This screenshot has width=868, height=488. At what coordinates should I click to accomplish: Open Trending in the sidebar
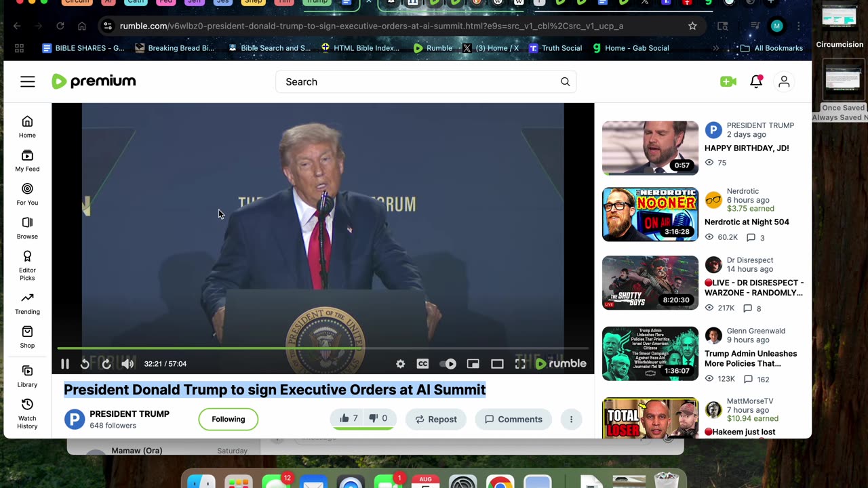click(27, 304)
